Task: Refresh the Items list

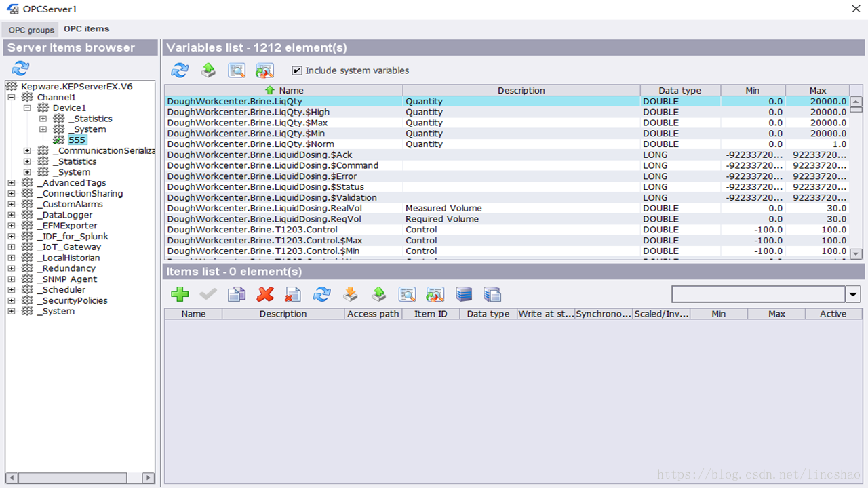Action: pyautogui.click(x=321, y=294)
